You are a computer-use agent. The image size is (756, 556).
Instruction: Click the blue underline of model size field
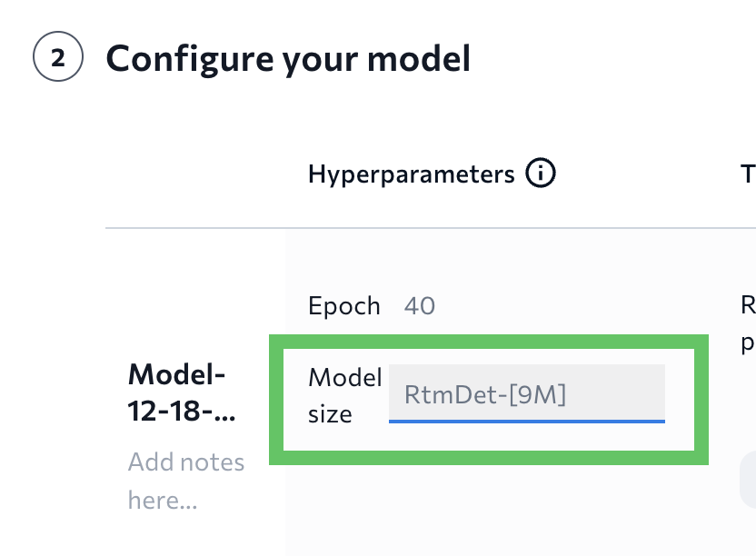[x=526, y=421]
